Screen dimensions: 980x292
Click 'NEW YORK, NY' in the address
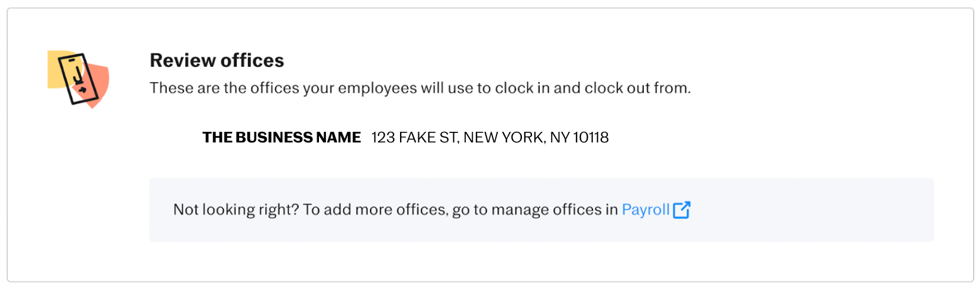pyautogui.click(x=516, y=137)
